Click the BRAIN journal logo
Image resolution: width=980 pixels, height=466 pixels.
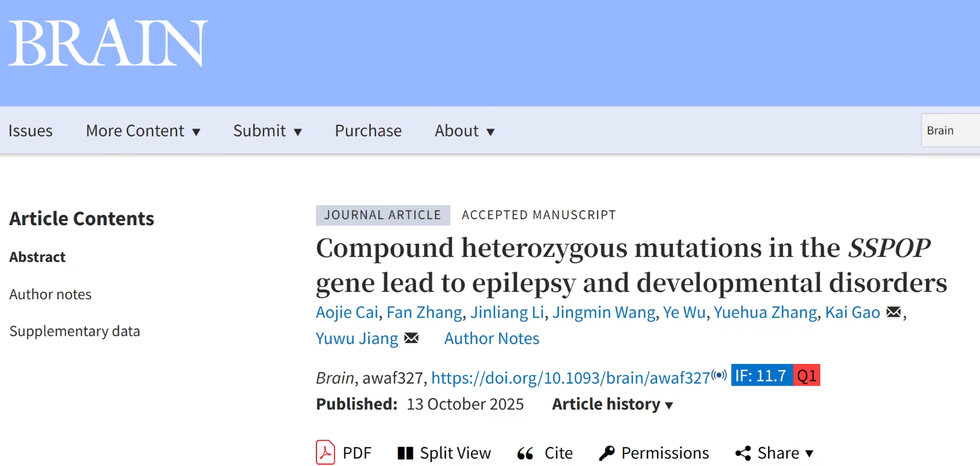[108, 43]
